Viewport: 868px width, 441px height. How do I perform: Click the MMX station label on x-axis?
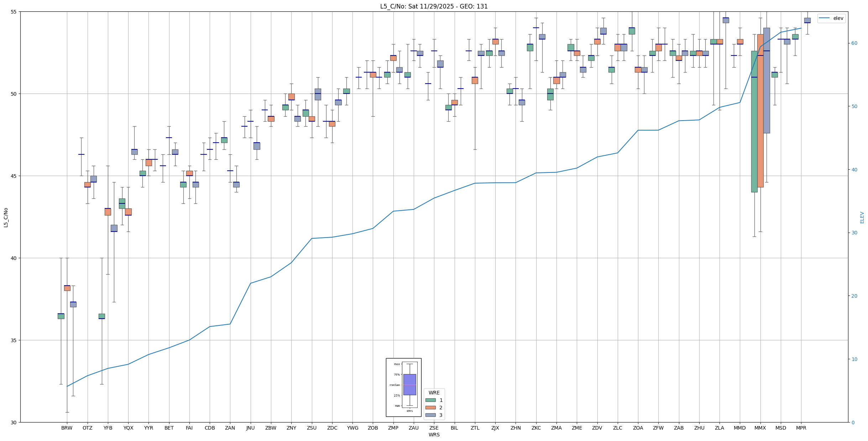pyautogui.click(x=760, y=428)
